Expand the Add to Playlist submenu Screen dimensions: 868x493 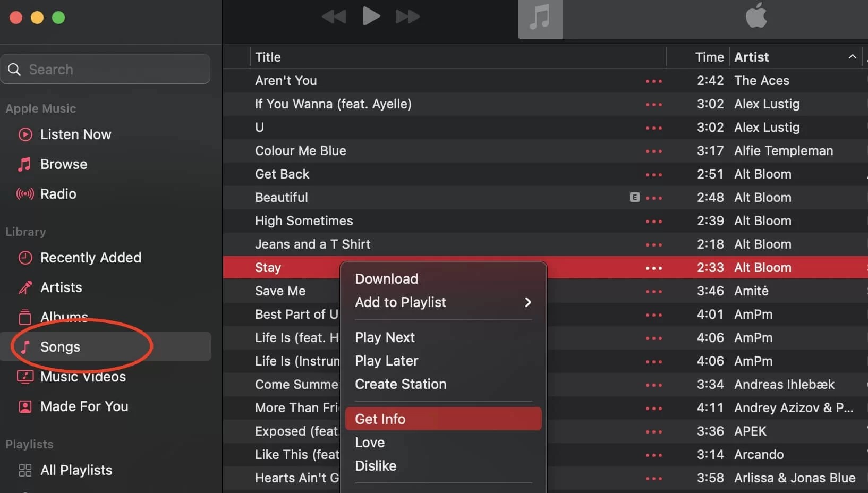click(x=444, y=302)
